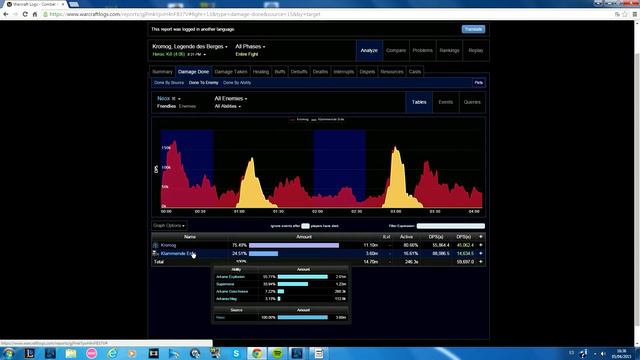Image resolution: width=640 pixels, height=360 pixels.
Task: Switch to the Damage Taken tab
Action: (231, 71)
